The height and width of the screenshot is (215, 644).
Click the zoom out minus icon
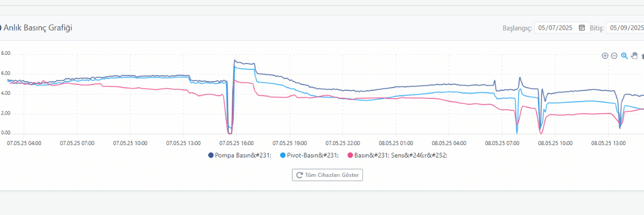[614, 55]
